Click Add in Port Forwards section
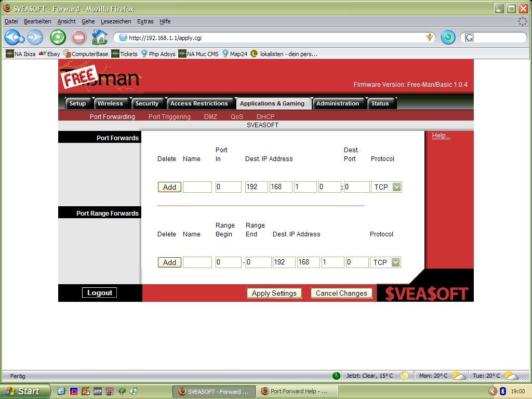This screenshot has height=399, width=532. [x=170, y=187]
